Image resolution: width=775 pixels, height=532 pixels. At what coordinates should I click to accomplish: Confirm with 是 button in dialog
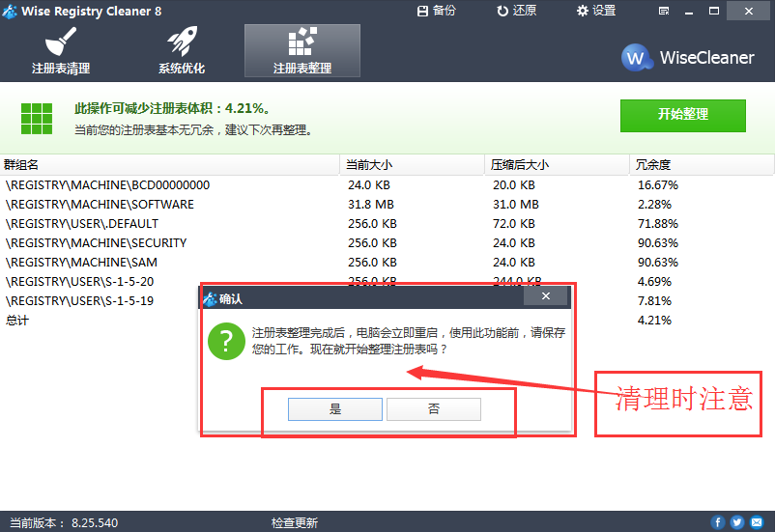tap(335, 409)
